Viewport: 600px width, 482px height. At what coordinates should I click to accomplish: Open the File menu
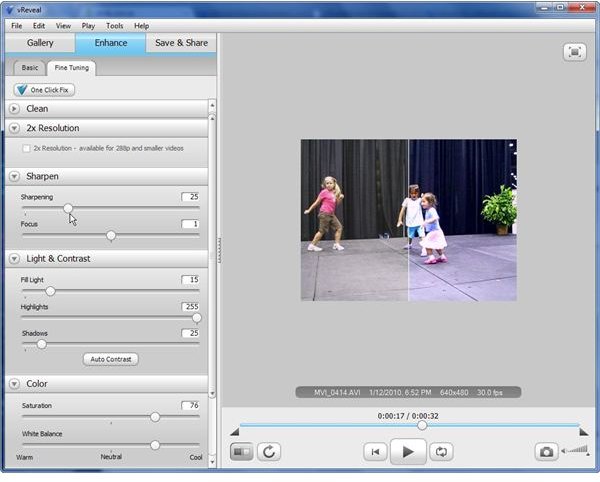16,26
